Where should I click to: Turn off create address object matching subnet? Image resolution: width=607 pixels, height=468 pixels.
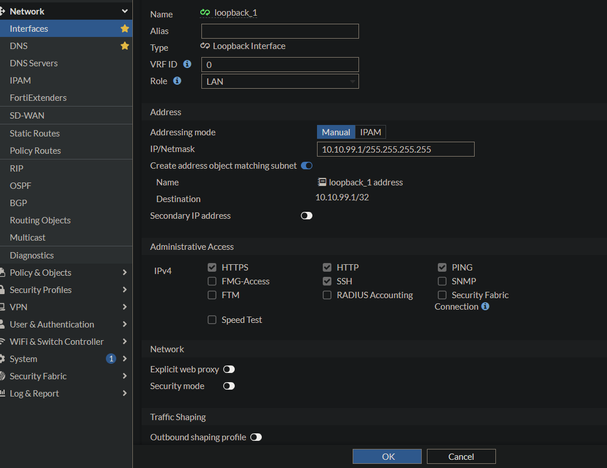click(x=306, y=165)
